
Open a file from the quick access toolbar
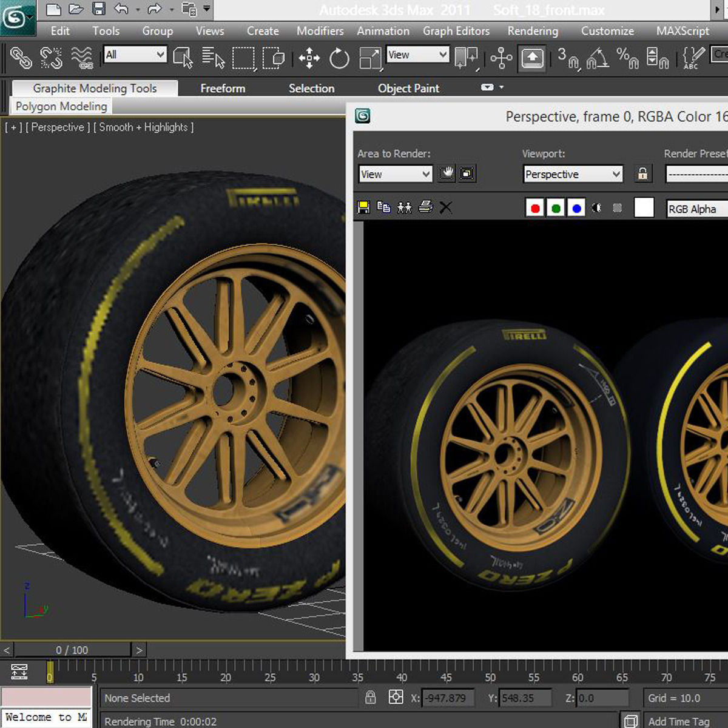click(x=76, y=9)
